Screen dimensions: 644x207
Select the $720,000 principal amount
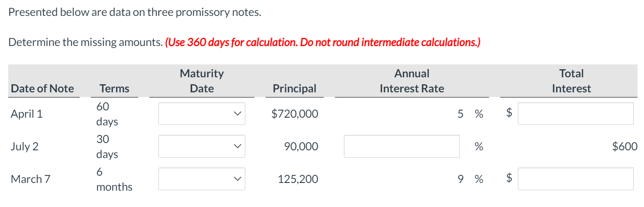[295, 114]
